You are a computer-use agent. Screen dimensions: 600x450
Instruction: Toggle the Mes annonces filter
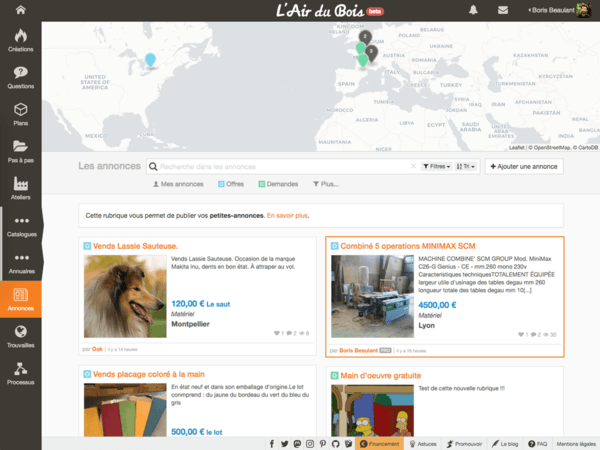click(x=178, y=184)
